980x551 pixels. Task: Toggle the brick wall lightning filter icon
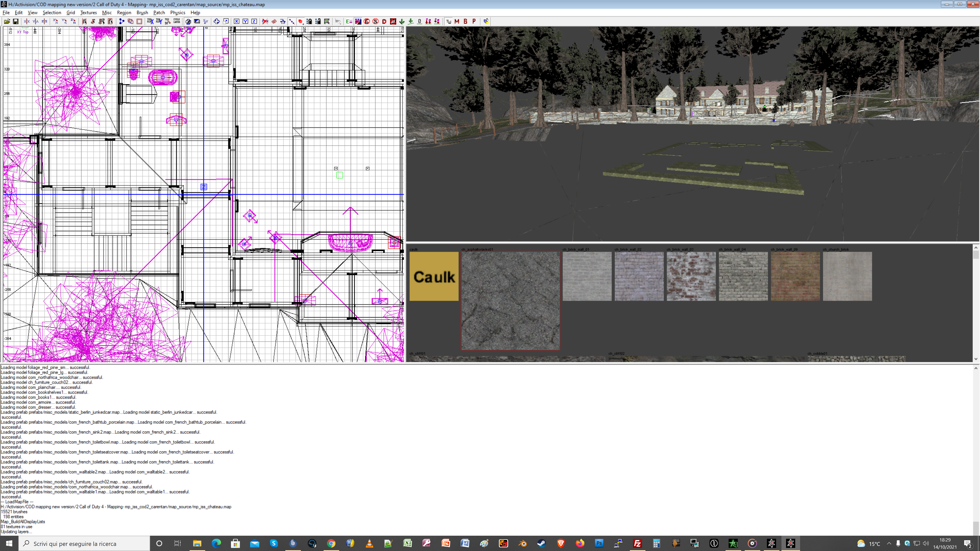358,21
